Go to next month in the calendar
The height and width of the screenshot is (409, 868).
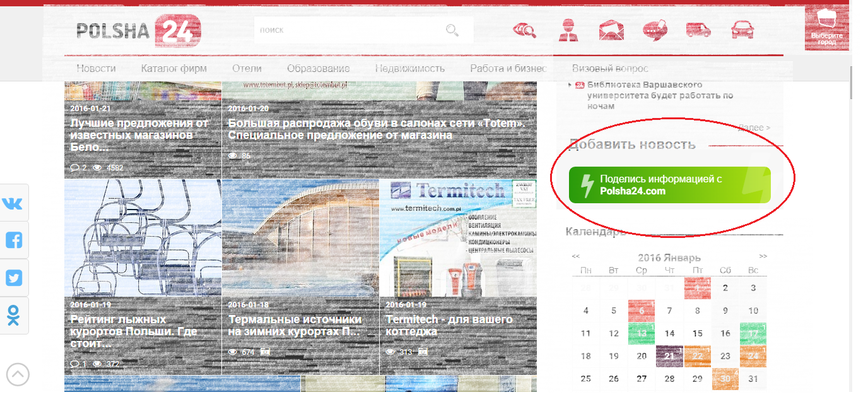click(763, 257)
